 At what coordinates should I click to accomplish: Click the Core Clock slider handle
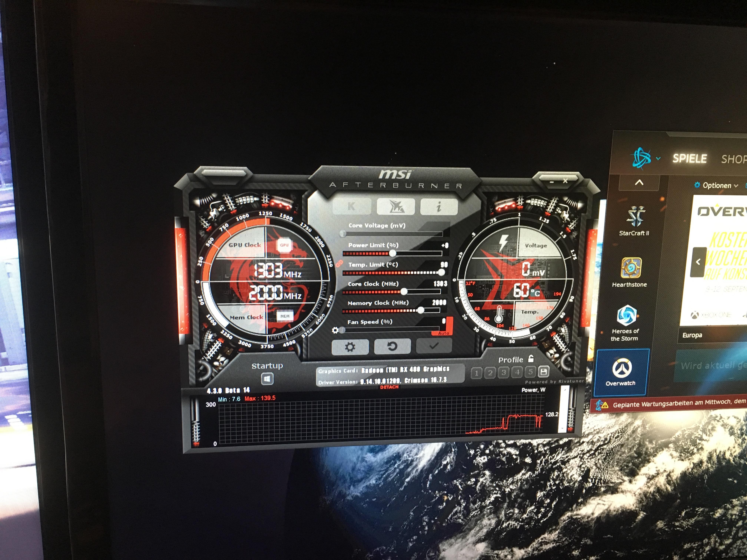pos(404,291)
